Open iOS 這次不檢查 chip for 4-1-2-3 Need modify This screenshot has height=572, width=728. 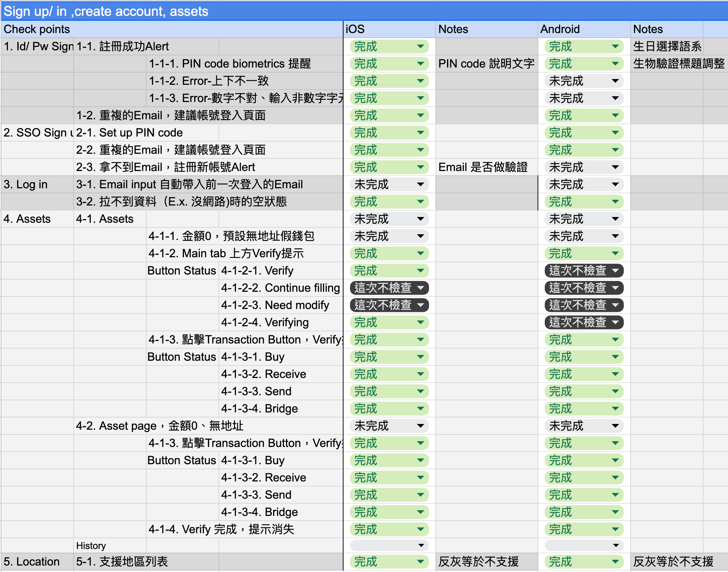coord(389,305)
